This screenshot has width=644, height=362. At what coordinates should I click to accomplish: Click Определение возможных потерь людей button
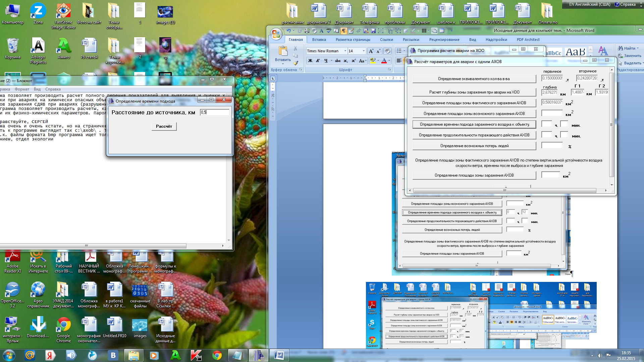pos(474,146)
